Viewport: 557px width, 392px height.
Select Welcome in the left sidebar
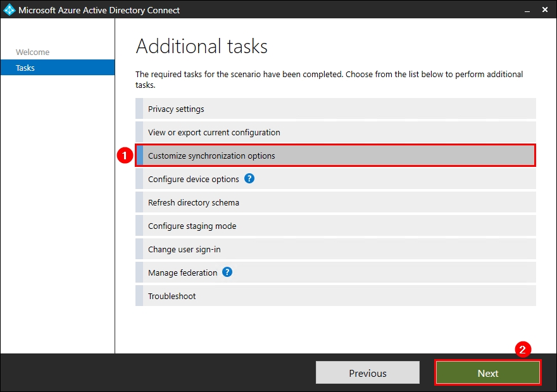(32, 52)
